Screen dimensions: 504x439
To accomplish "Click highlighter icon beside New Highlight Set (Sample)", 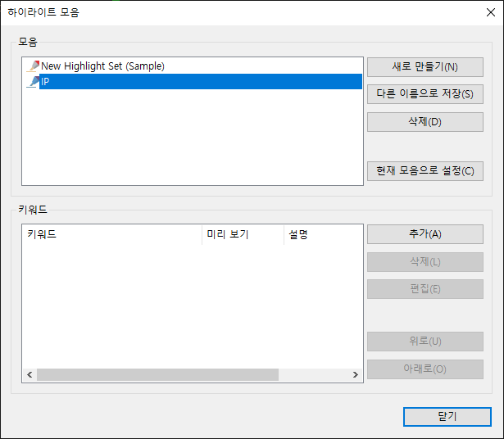I will (x=33, y=66).
